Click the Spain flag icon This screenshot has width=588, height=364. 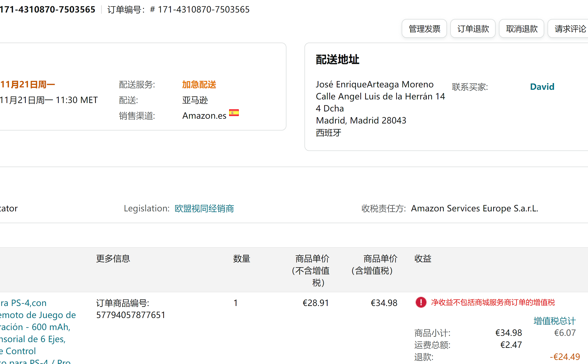234,113
